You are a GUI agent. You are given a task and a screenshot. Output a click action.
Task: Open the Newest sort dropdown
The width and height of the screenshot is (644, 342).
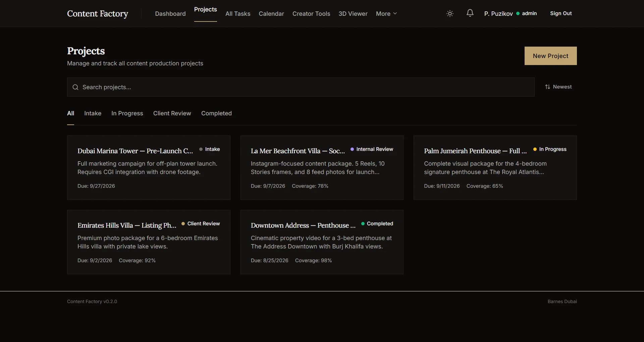(x=558, y=87)
